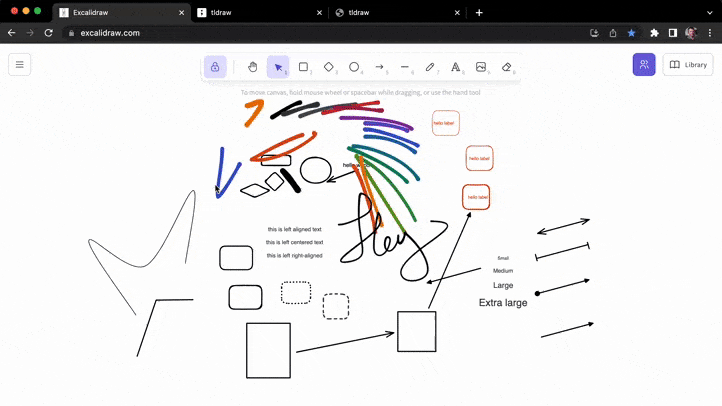Select the Diamond shape tool

pos(329,67)
